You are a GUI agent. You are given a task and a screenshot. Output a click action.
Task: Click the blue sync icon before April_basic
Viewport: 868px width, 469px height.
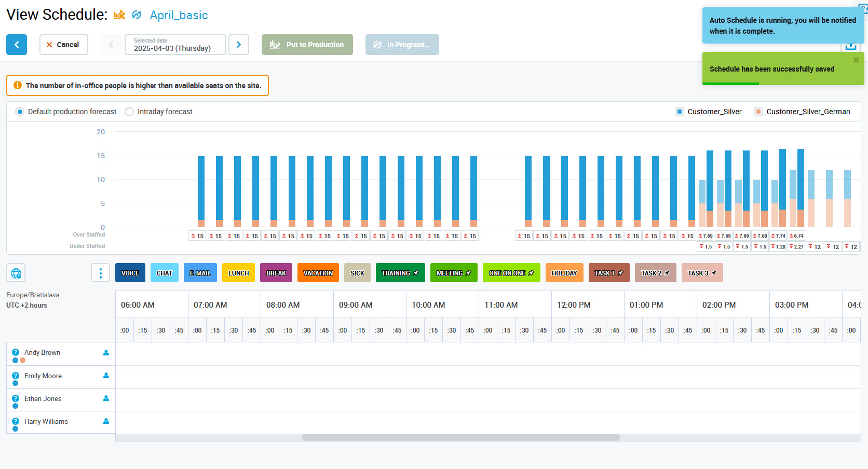point(137,15)
